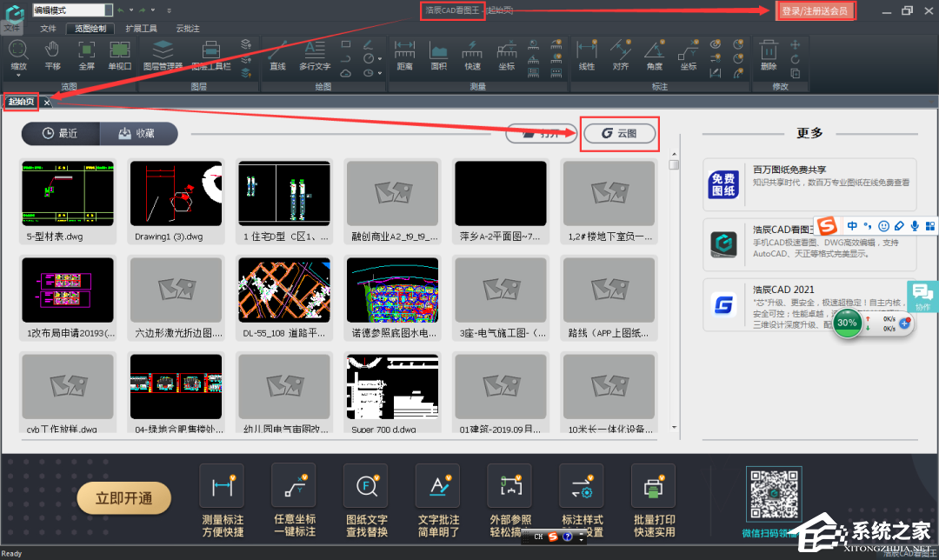Switch to the 览图绘制 ribbon tab
The image size is (939, 560).
[90, 28]
